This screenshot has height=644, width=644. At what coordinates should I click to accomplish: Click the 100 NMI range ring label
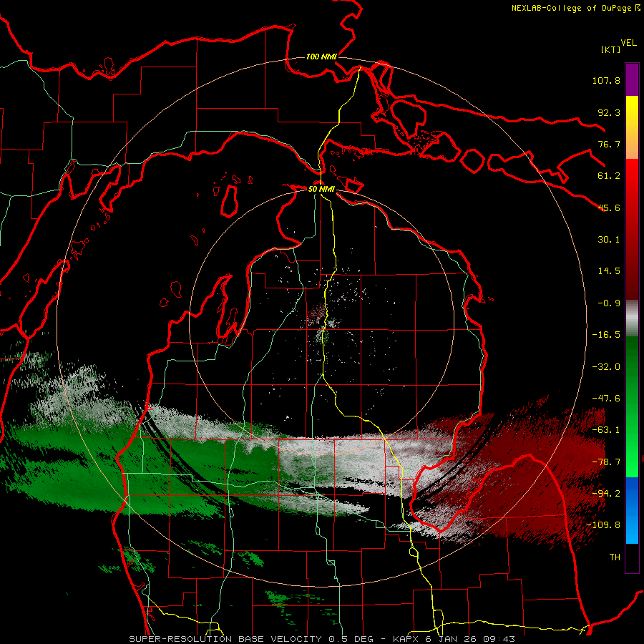pyautogui.click(x=321, y=57)
